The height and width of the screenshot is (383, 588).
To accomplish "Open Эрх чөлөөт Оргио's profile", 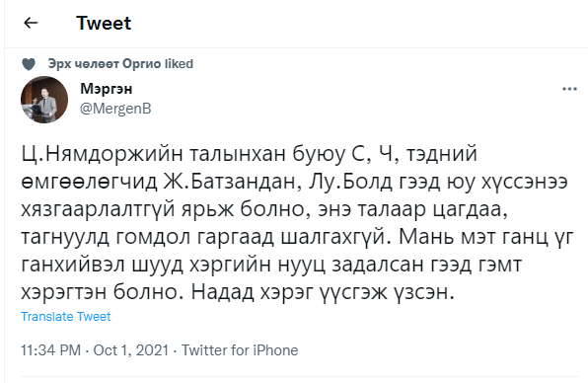I will pyautogui.click(x=105, y=64).
